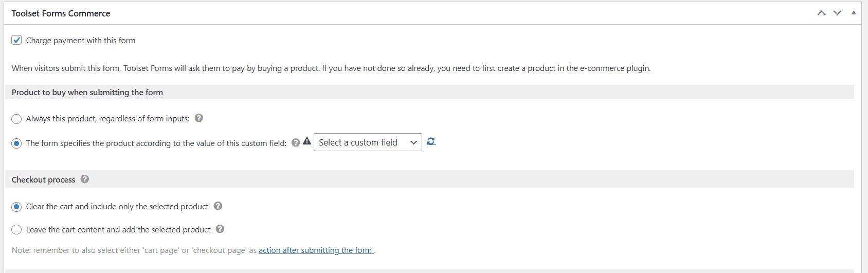The height and width of the screenshot is (273, 868).
Task: Click the Charge payment with this form label
Action: [81, 41]
